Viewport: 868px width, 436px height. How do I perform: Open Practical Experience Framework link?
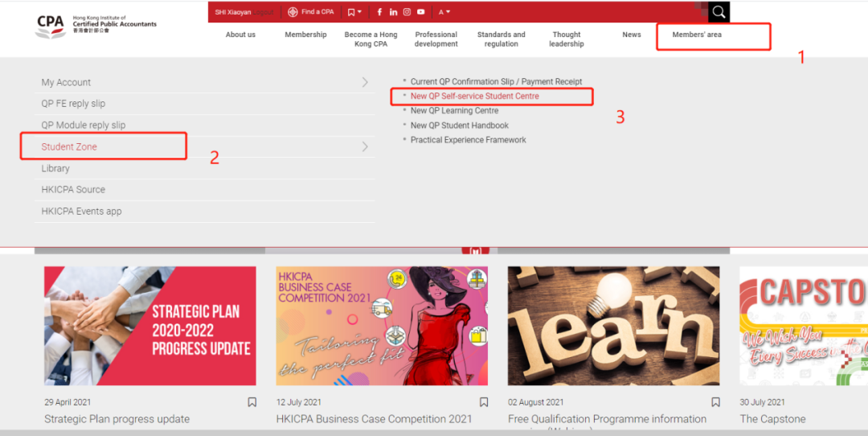(x=469, y=140)
